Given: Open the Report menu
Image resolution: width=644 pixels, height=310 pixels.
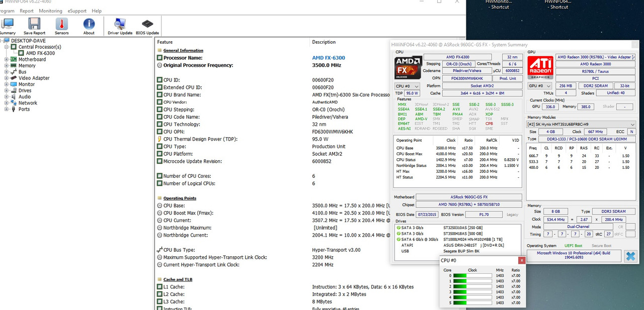Looking at the screenshot, I should (27, 11).
